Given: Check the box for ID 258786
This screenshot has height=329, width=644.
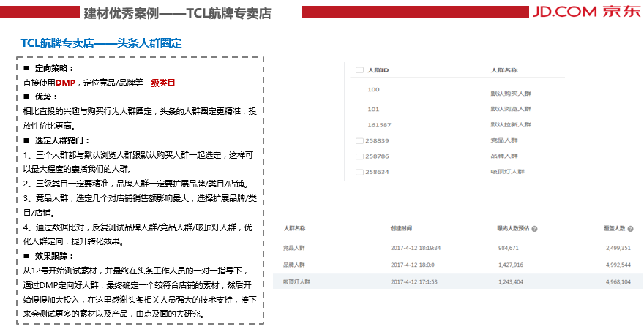Looking at the screenshot, I should [x=359, y=156].
